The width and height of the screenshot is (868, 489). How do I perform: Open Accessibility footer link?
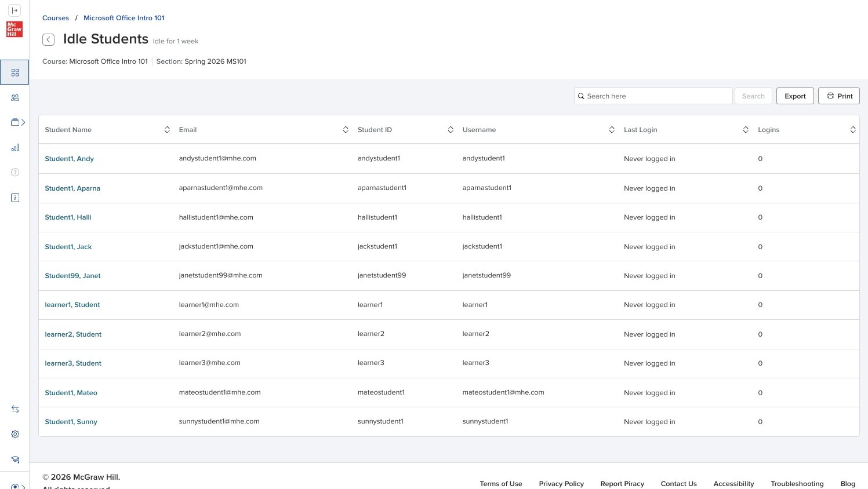(x=733, y=484)
